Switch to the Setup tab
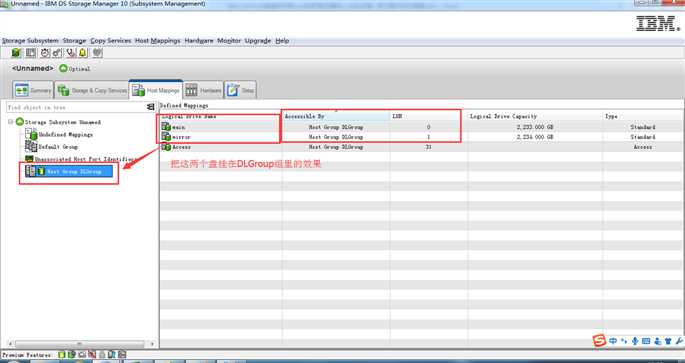Screen dimensions: 685x363 (x=240, y=90)
